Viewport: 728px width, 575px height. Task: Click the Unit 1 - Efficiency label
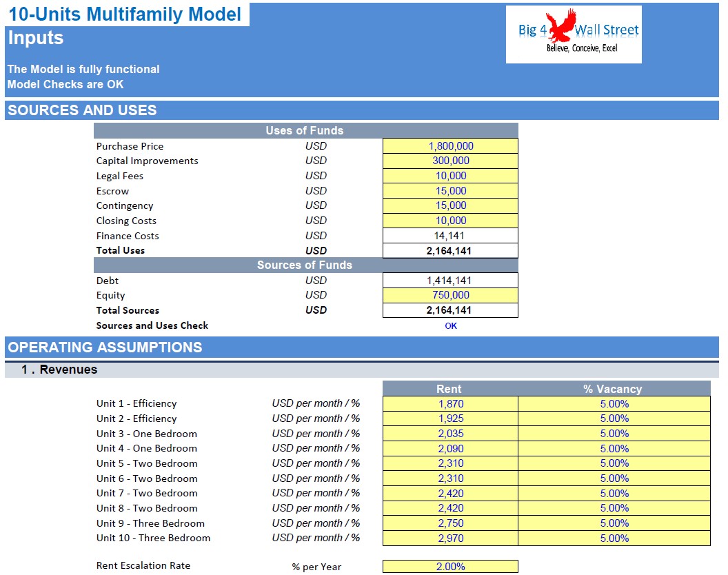pos(136,403)
